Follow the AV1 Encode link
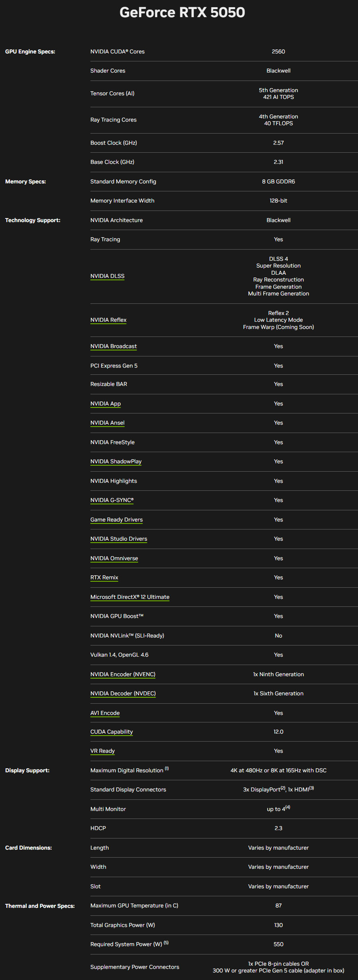This screenshot has width=358, height=980. (105, 713)
